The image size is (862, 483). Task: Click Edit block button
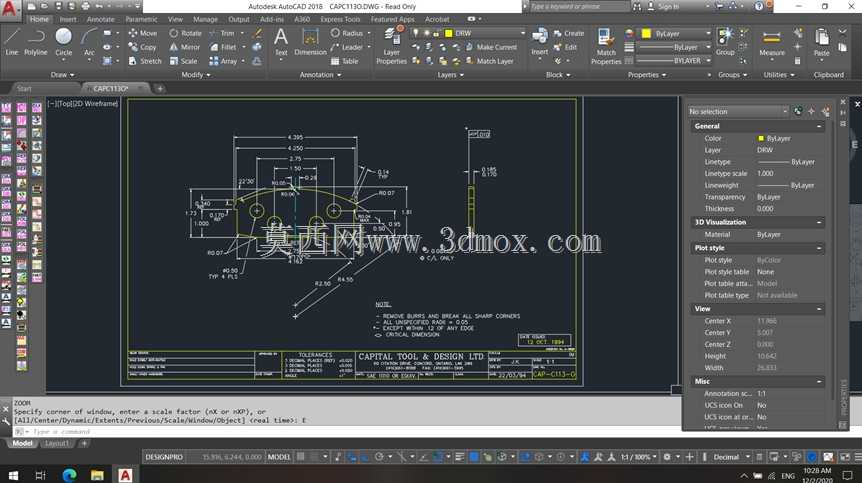coord(565,47)
